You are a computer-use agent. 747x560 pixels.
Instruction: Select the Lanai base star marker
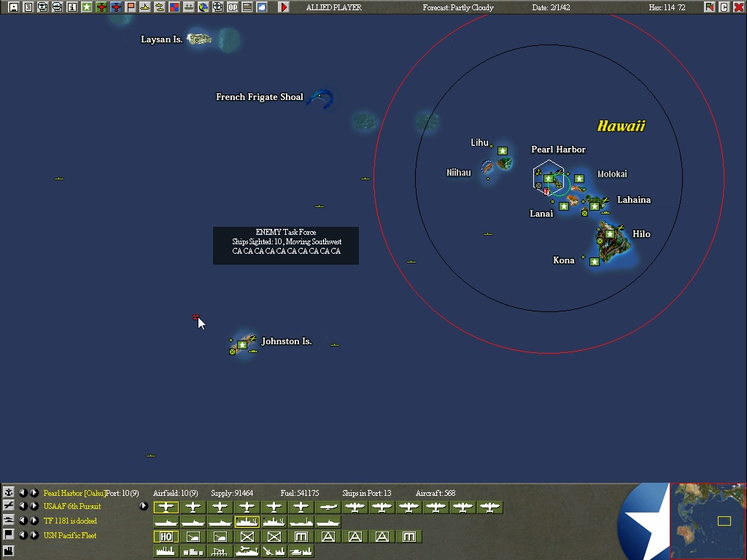click(564, 206)
